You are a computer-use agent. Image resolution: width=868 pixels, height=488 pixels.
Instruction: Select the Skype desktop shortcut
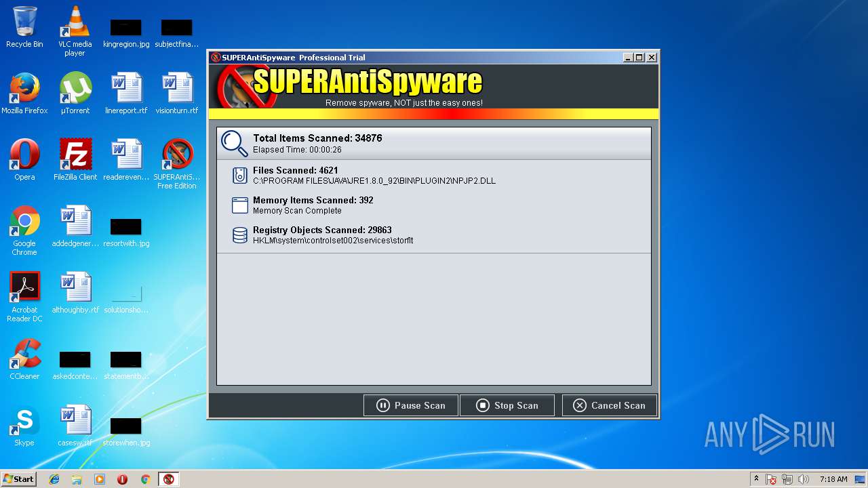24,426
